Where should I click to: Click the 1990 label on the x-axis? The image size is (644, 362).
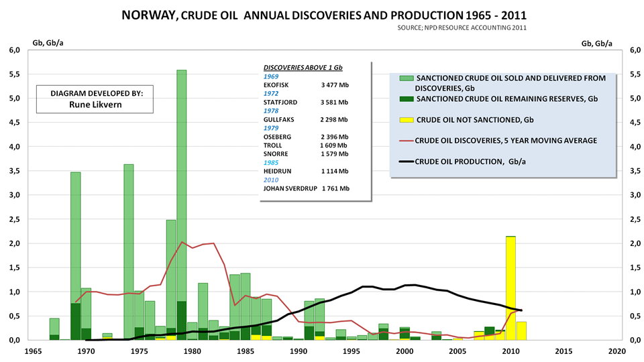pyautogui.click(x=299, y=351)
